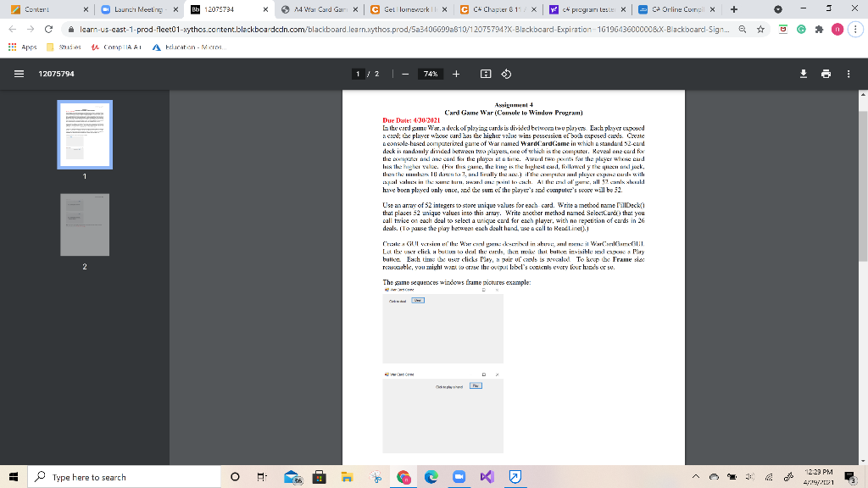Viewport: 868px width, 488px height.
Task: Click the Grammarly extension icon
Action: (x=801, y=30)
